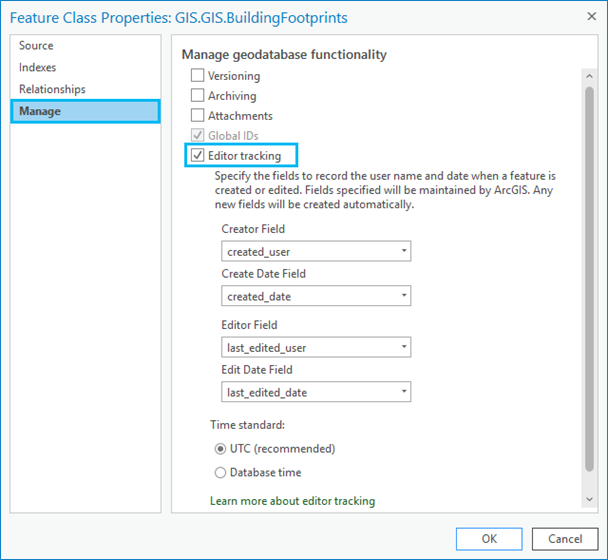
Task: Click the OK button
Action: (x=489, y=538)
